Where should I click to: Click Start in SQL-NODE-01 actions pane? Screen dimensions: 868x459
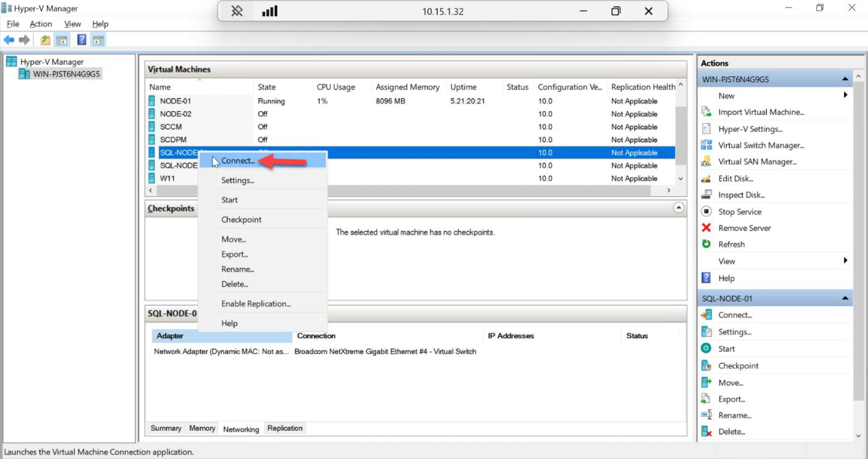point(726,348)
